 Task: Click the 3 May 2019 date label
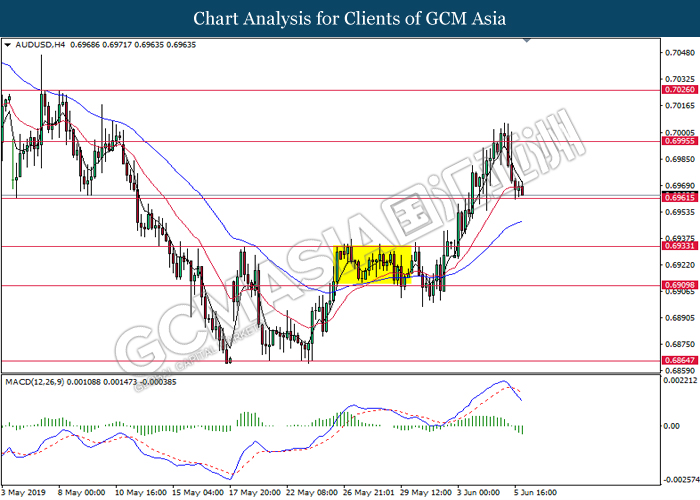tap(24, 492)
